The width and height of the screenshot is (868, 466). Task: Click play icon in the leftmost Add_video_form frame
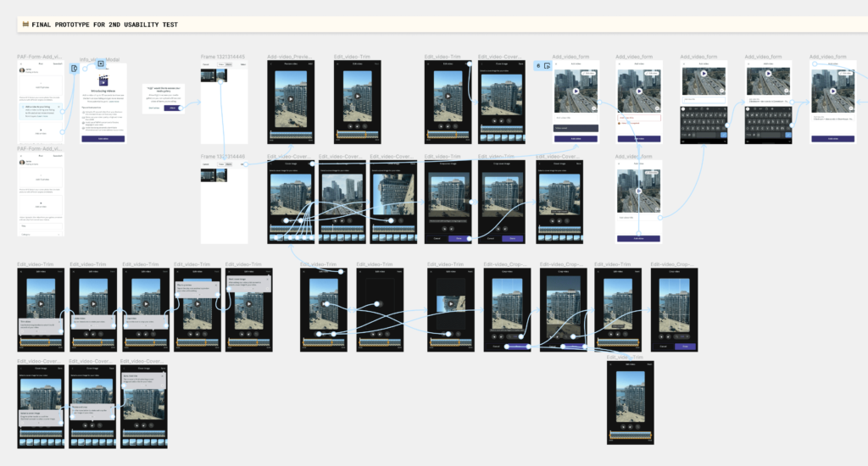click(x=574, y=92)
